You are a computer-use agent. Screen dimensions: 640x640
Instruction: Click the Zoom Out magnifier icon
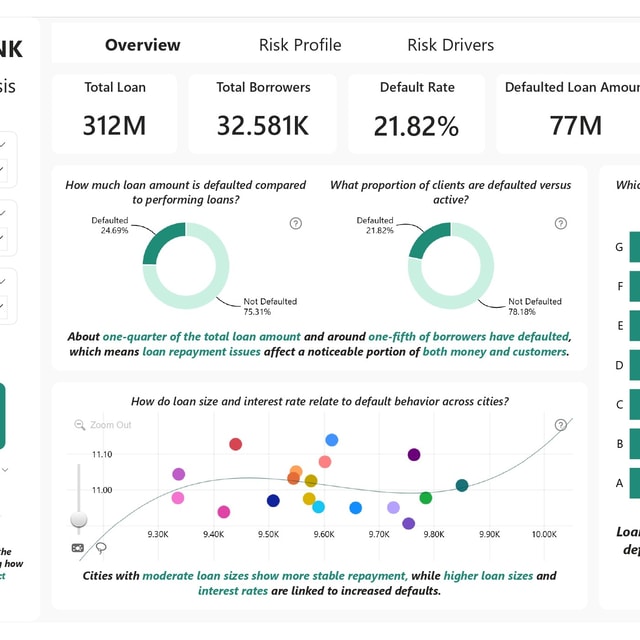click(79, 425)
